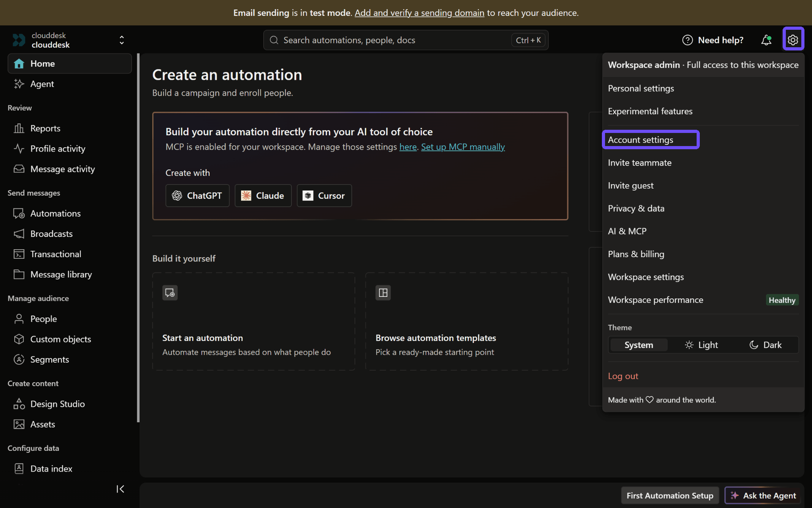812x508 pixels.
Task: Click the Message library folder icon
Action: (19, 274)
